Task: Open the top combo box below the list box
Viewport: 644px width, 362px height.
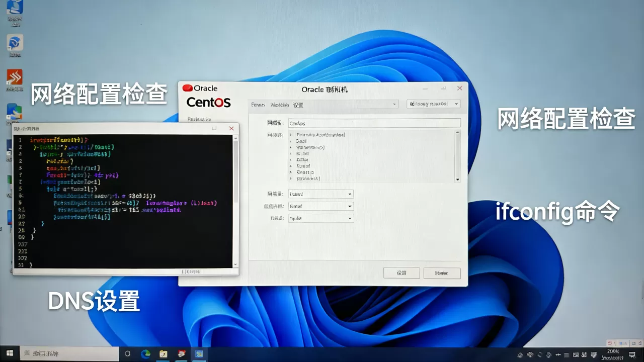Action: pyautogui.click(x=320, y=194)
